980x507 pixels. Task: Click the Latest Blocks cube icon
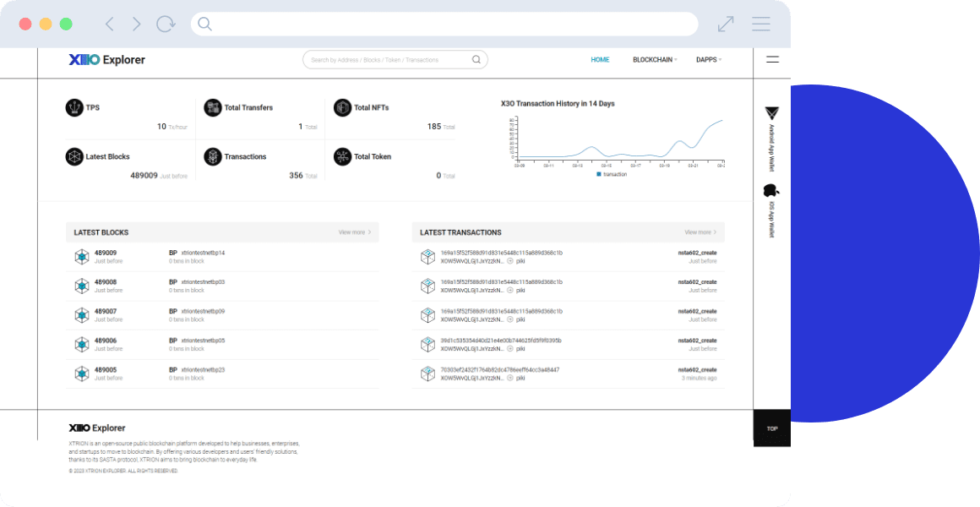tap(74, 156)
